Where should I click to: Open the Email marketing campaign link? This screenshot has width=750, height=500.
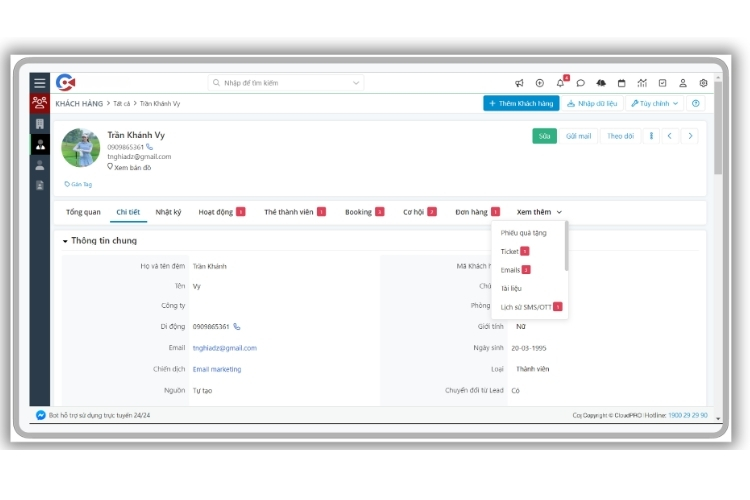click(x=217, y=369)
